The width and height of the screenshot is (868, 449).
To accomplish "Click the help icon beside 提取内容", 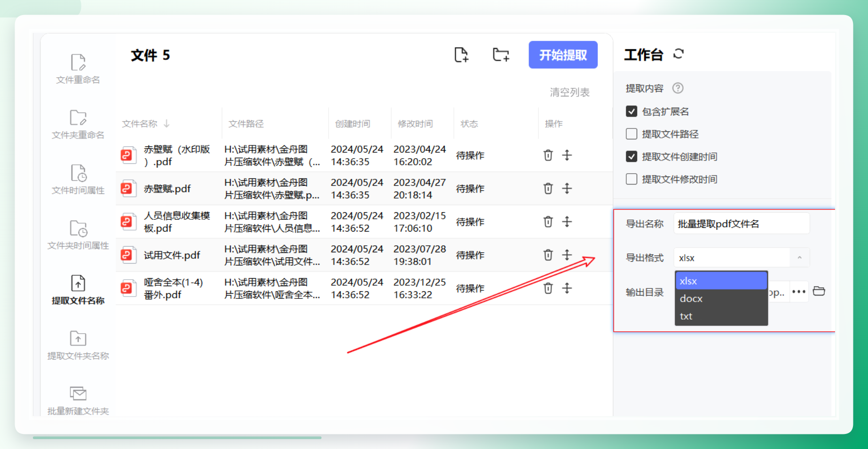I will [x=678, y=88].
